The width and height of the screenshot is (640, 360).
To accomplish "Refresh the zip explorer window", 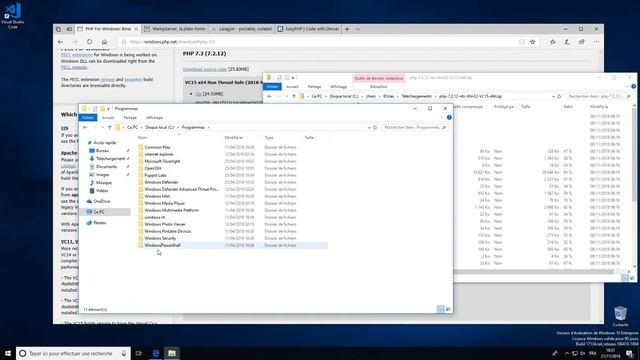I will point(559,96).
